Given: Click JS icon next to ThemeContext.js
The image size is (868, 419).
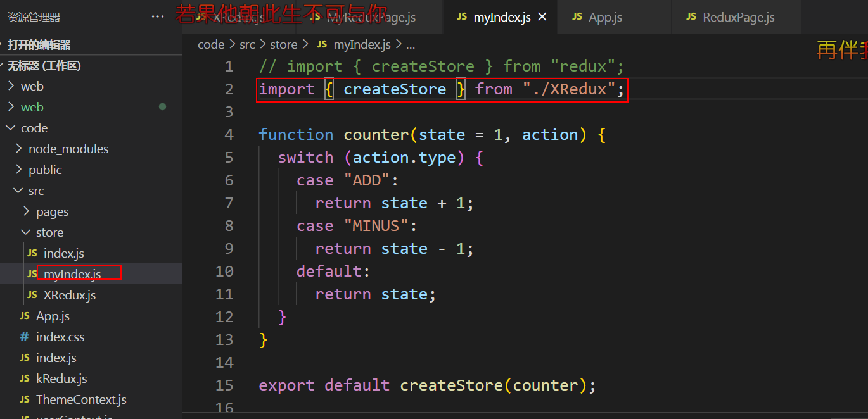Looking at the screenshot, I should point(25,399).
